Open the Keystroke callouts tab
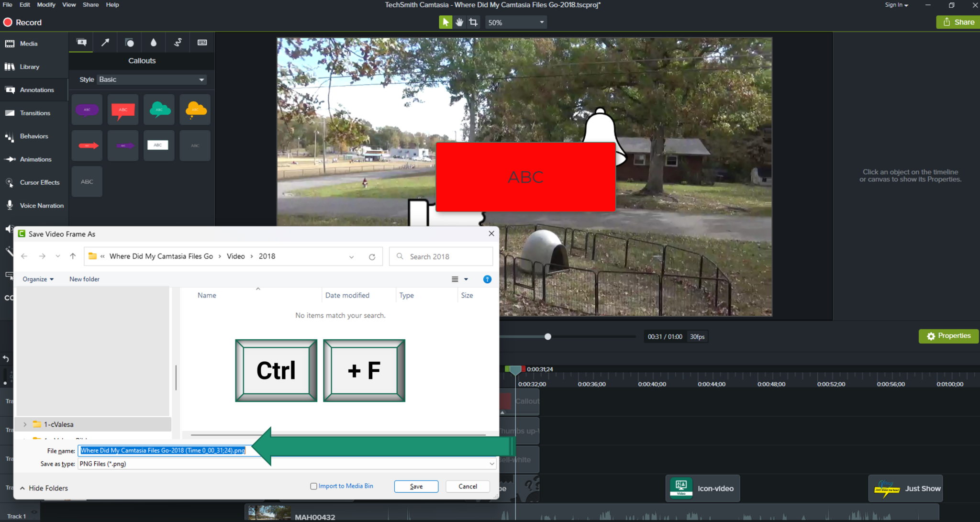 [x=202, y=42]
